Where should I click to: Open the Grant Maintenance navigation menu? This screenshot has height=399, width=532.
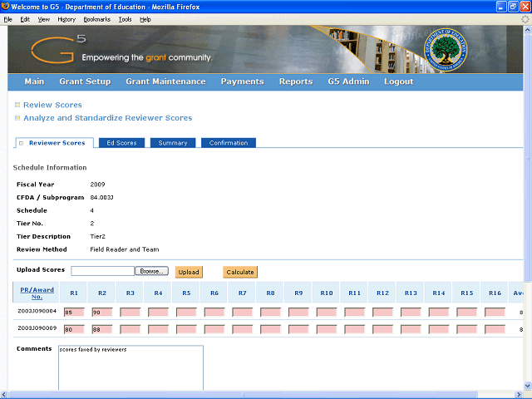[165, 81]
